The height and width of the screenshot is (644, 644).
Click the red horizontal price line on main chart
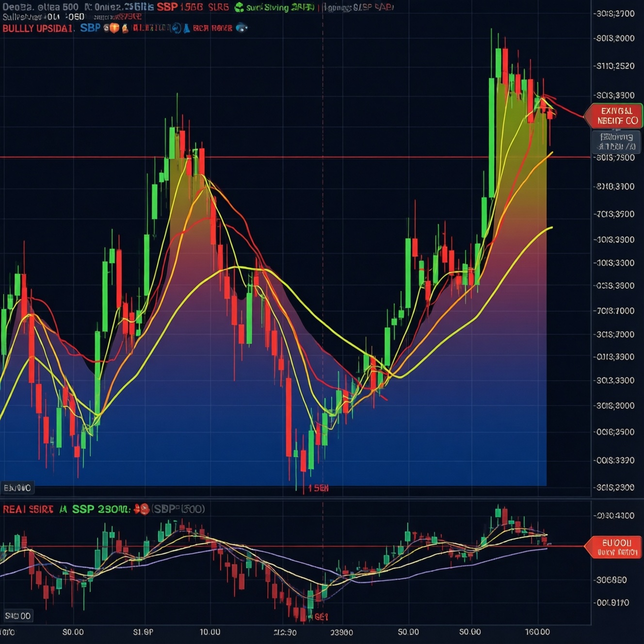click(x=295, y=157)
